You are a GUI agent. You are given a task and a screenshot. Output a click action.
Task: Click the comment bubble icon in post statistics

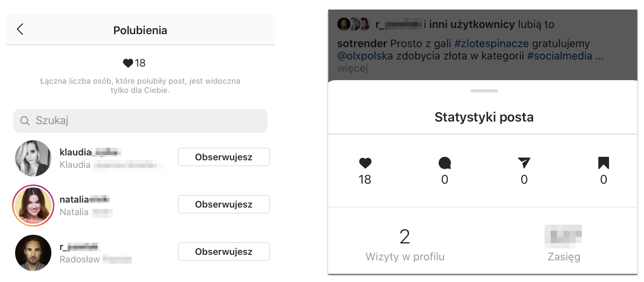[445, 163]
